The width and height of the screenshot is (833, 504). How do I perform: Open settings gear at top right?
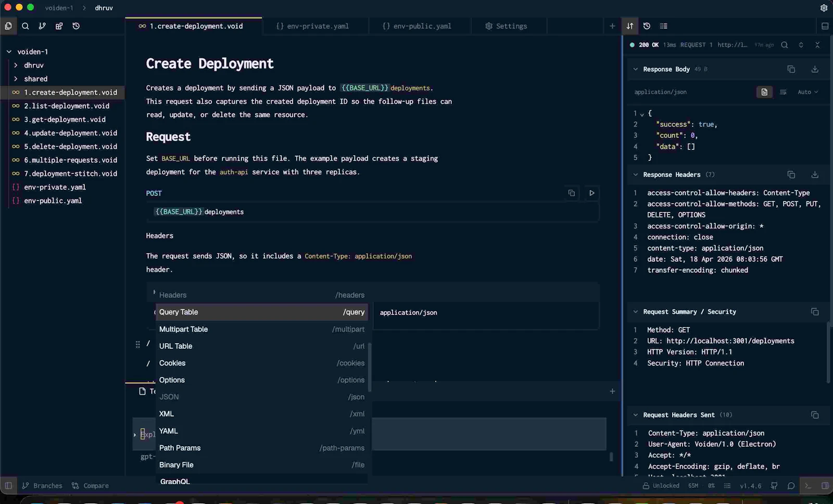pos(824,8)
